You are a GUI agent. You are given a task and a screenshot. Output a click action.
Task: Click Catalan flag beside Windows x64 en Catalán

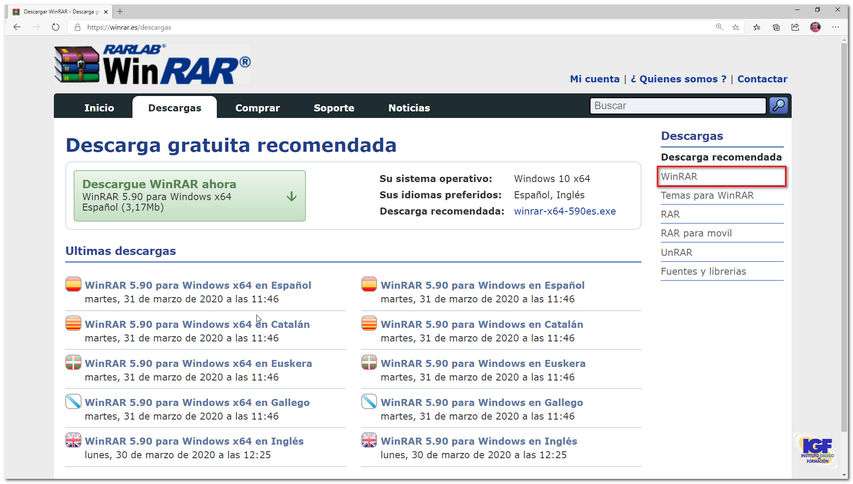pyautogui.click(x=73, y=324)
